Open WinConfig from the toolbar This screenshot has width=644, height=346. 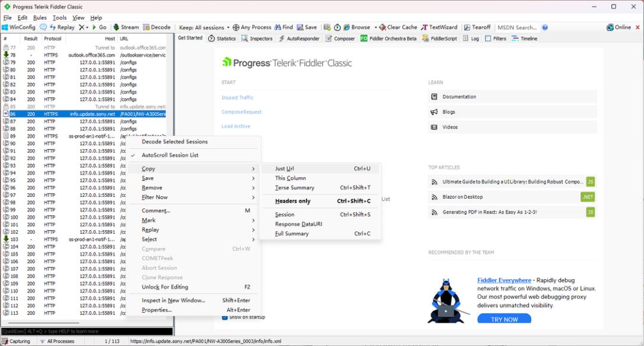coord(18,27)
